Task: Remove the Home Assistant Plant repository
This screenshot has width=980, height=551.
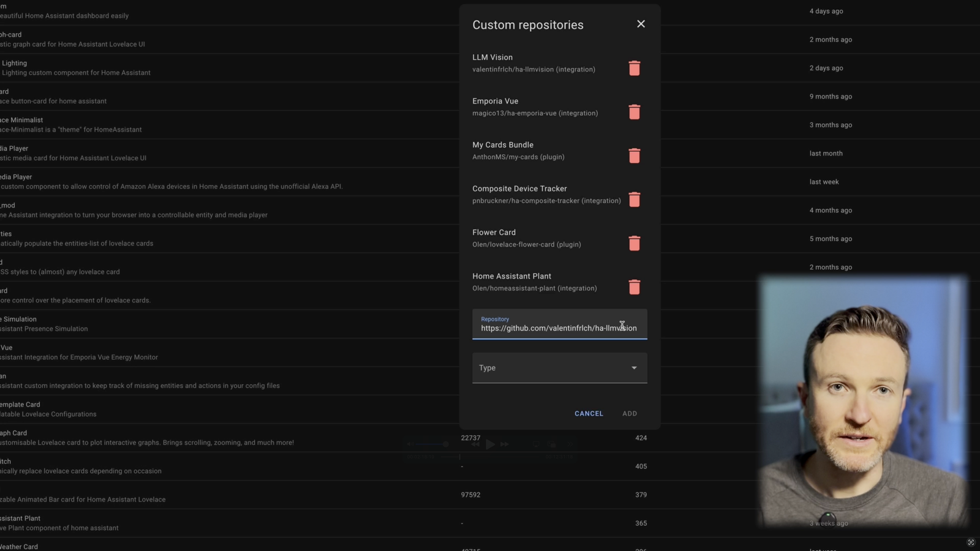Action: tap(635, 287)
